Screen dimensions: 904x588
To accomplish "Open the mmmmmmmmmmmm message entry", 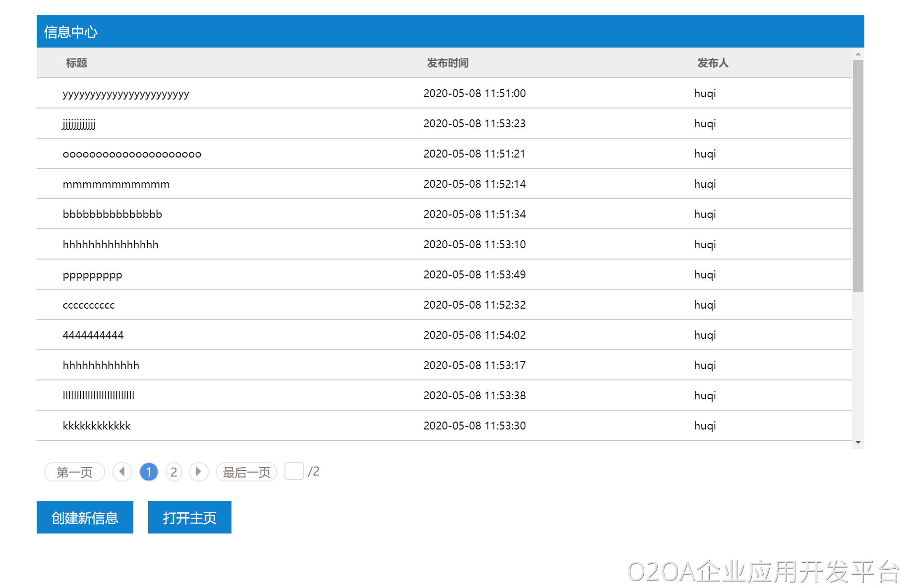I will pos(116,184).
